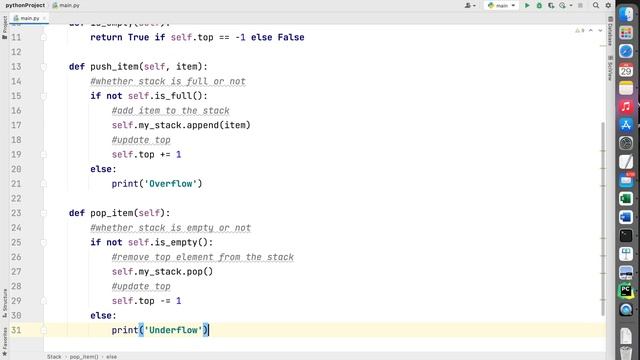
Task: Open the Project tool window
Action: point(4,28)
